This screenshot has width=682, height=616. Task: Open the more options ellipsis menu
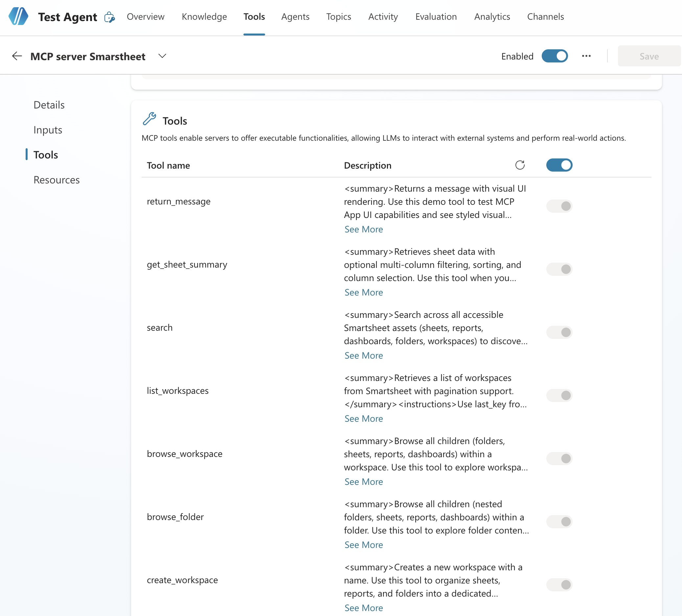tap(586, 56)
